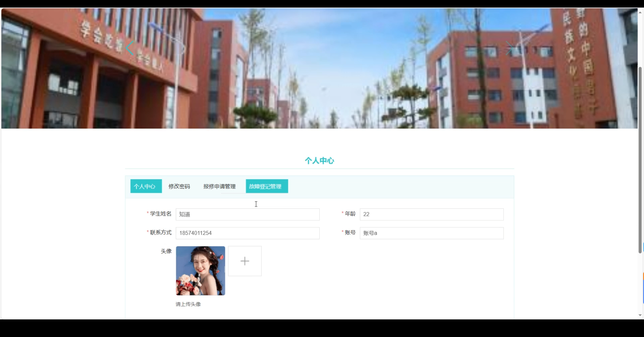Select the 账号 input field
The width and height of the screenshot is (644, 337).
coord(431,233)
